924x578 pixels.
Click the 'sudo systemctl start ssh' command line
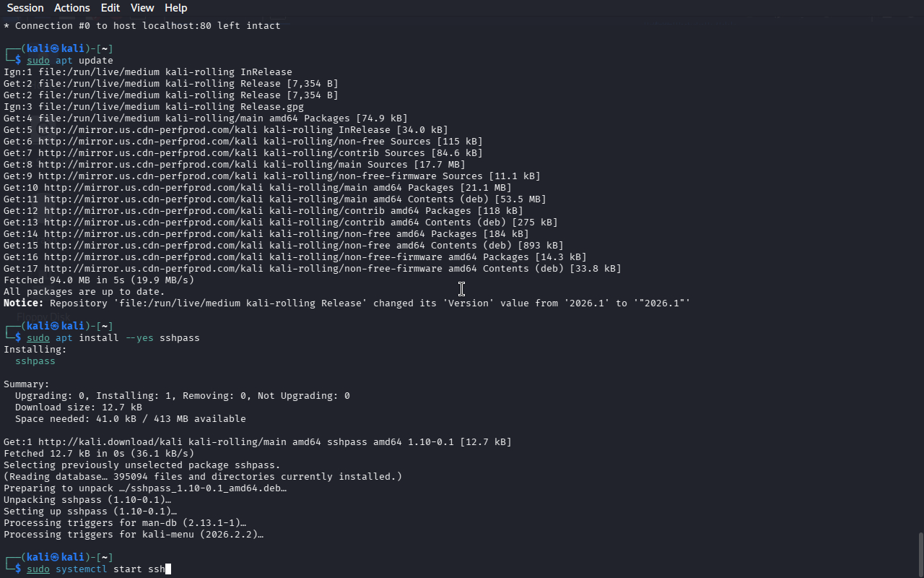96,569
